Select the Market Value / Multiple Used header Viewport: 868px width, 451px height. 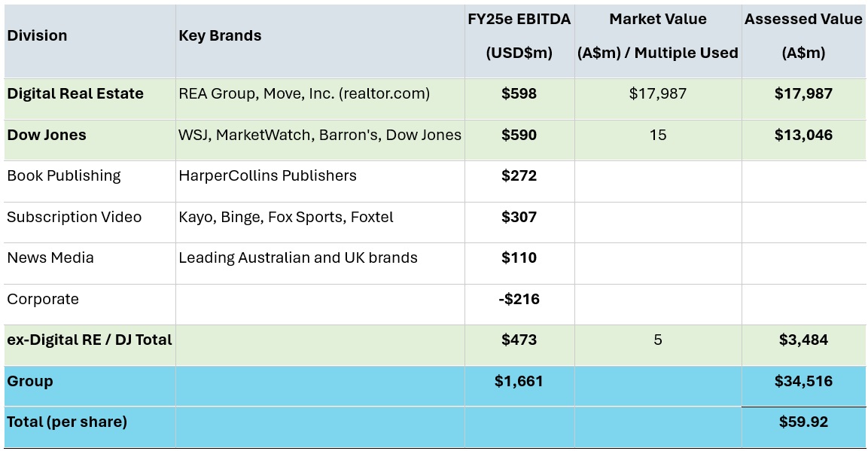click(x=657, y=36)
